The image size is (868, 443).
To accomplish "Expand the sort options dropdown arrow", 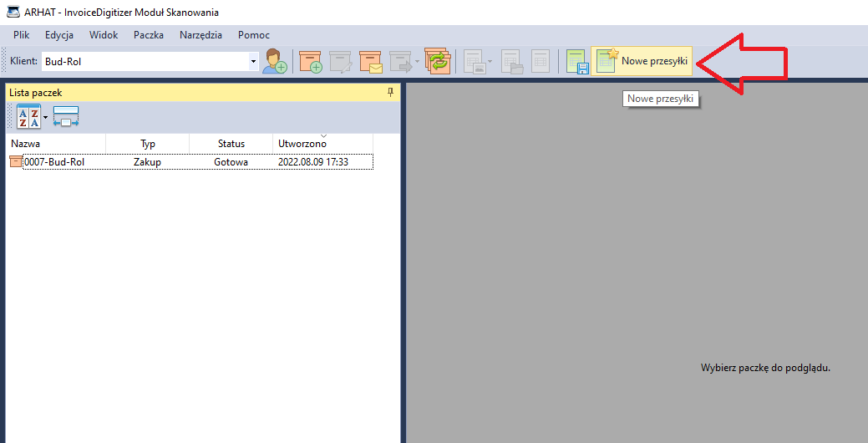I will [x=46, y=117].
